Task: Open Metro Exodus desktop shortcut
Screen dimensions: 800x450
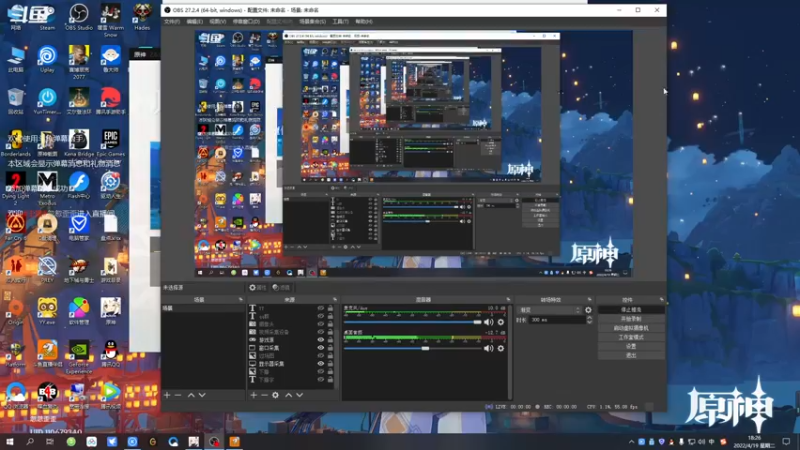Action: pyautogui.click(x=47, y=188)
